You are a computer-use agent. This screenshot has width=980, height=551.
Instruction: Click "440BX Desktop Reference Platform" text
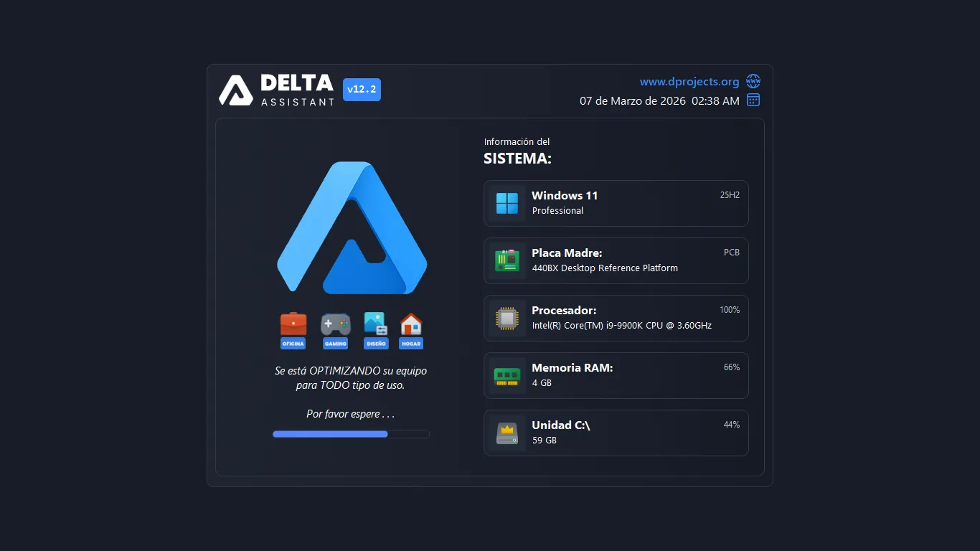605,268
